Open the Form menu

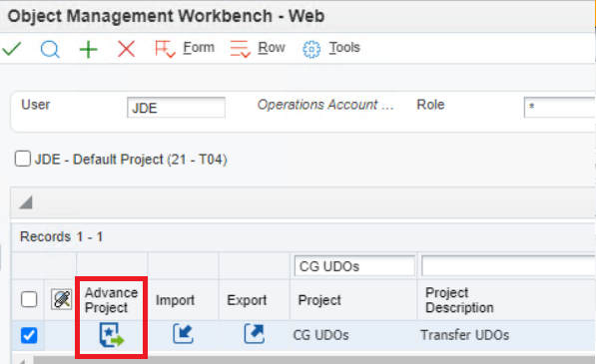click(x=199, y=48)
